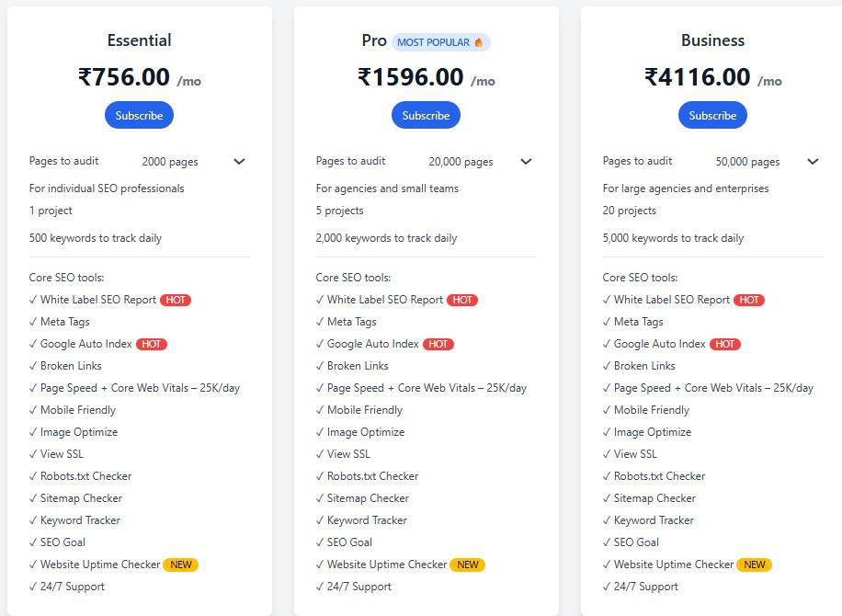The height and width of the screenshot is (616, 842).
Task: Click Subscribe on the Business plan
Action: coord(712,115)
